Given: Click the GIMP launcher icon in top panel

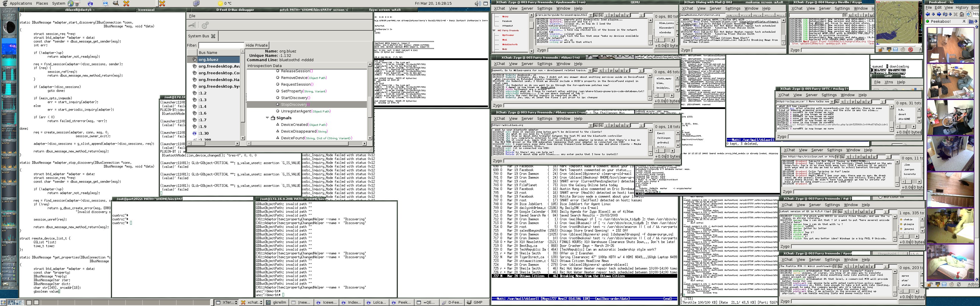Looking at the screenshot, I should [116, 3].
